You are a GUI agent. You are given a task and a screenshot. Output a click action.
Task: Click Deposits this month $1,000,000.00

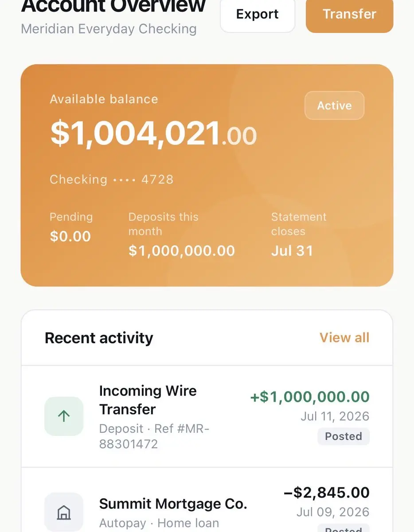(182, 251)
